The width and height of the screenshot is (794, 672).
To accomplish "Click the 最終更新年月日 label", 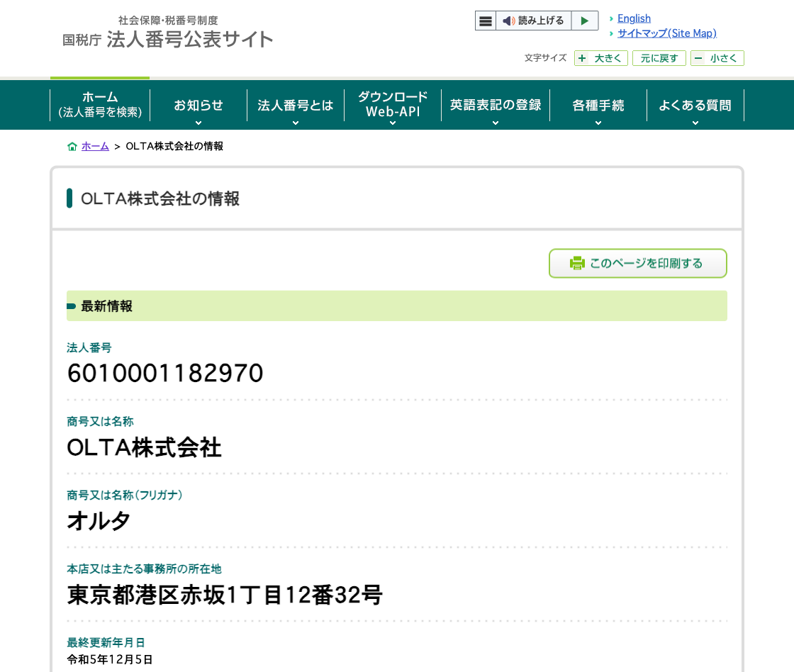I will click(106, 643).
